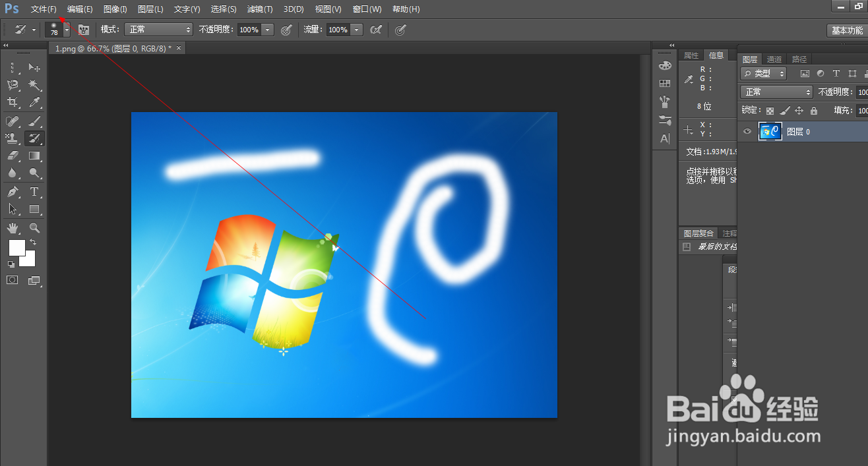The height and width of the screenshot is (466, 868).
Task: Open the 图像(I) menu
Action: pyautogui.click(x=115, y=9)
